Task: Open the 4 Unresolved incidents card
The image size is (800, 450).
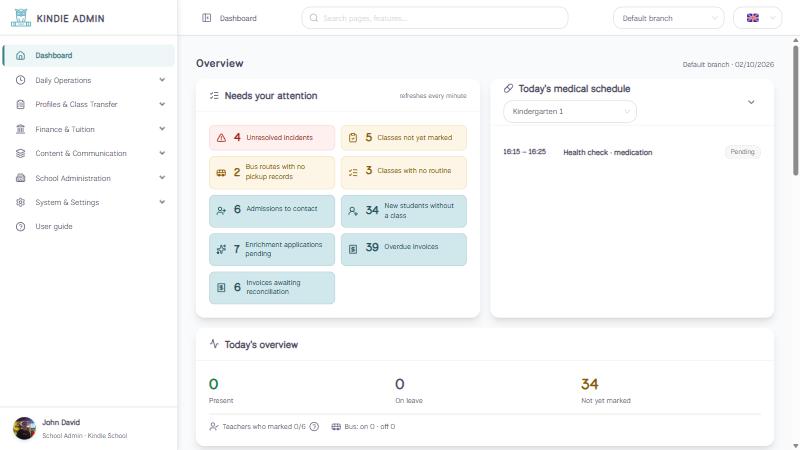Action: coord(272,138)
